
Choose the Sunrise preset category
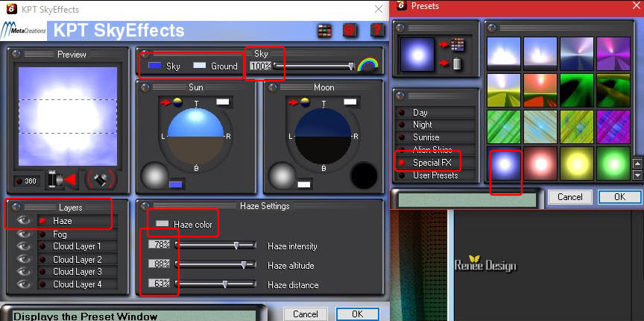pos(435,137)
